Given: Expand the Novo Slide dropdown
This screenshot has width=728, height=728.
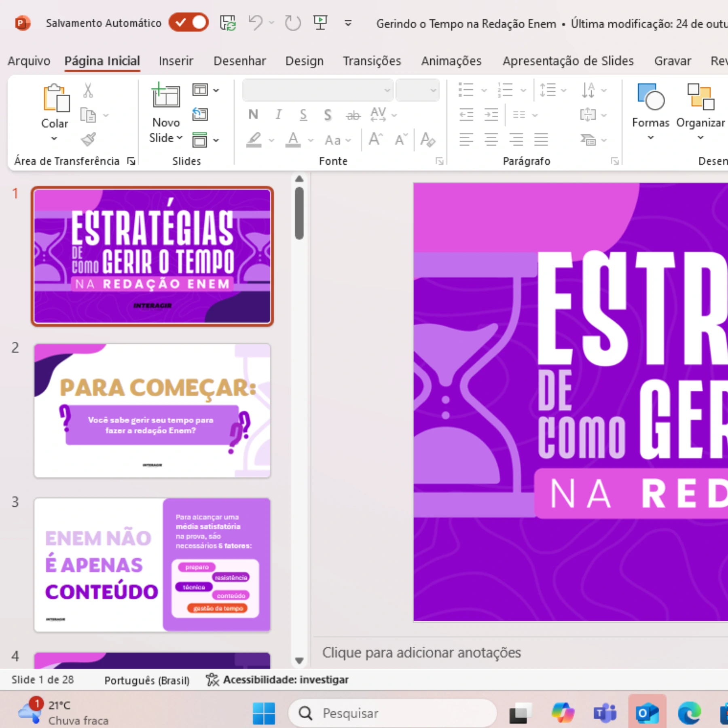Looking at the screenshot, I should [x=166, y=138].
